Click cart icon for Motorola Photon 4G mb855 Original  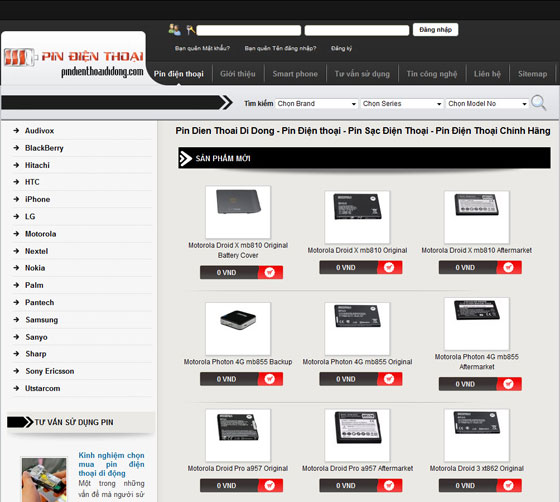pyautogui.click(x=390, y=379)
